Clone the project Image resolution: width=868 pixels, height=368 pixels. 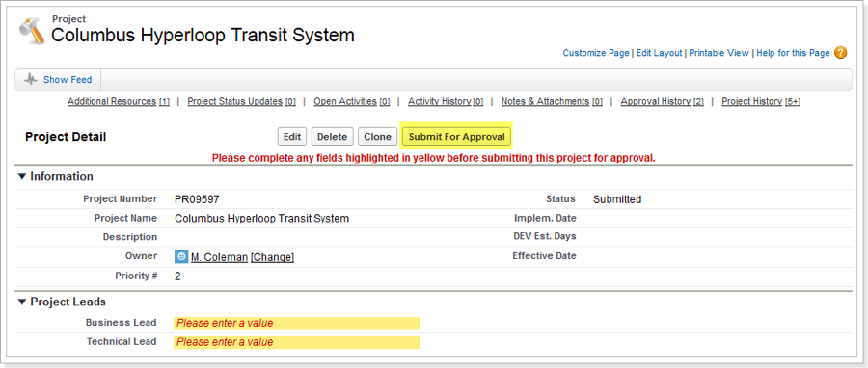(x=377, y=137)
